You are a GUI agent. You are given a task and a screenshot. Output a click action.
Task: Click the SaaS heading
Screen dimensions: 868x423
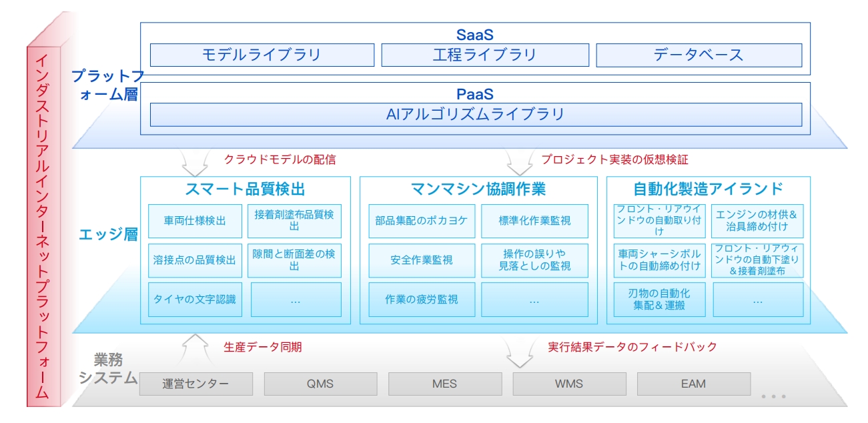(x=475, y=35)
